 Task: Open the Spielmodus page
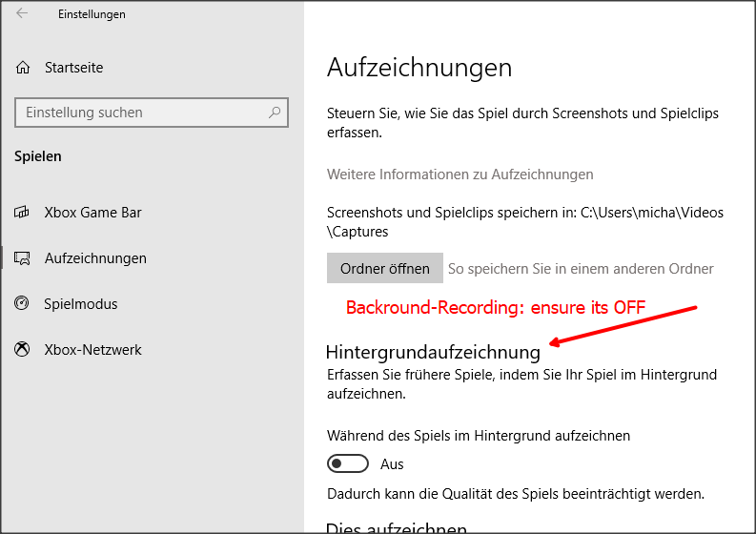tap(80, 304)
